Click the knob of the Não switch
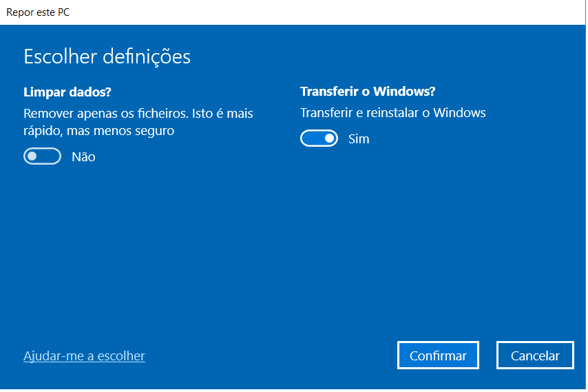Viewport: 588px width, 392px height. [32, 156]
